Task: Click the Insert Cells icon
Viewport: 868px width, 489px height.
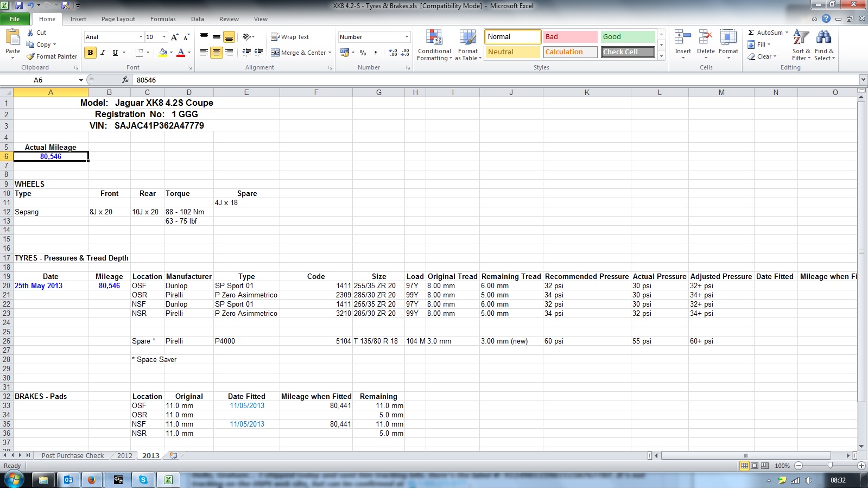Action: 682,38
